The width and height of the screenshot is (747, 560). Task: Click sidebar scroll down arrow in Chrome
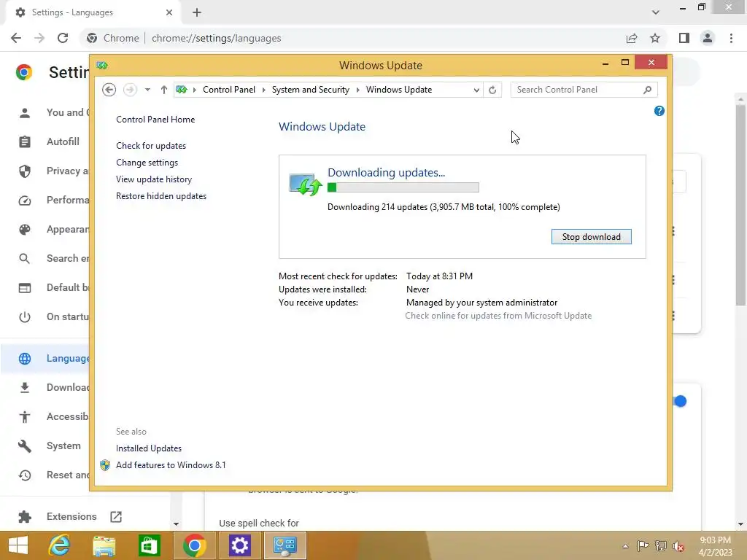point(176,524)
